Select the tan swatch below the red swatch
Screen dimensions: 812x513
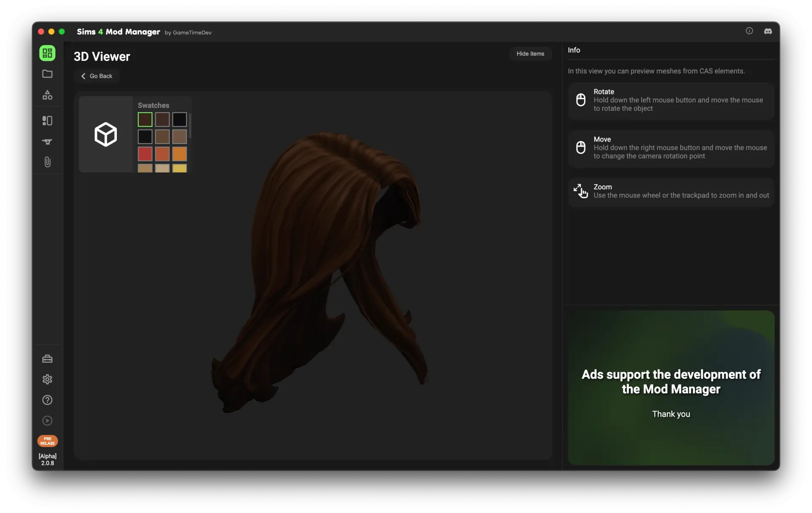point(145,168)
